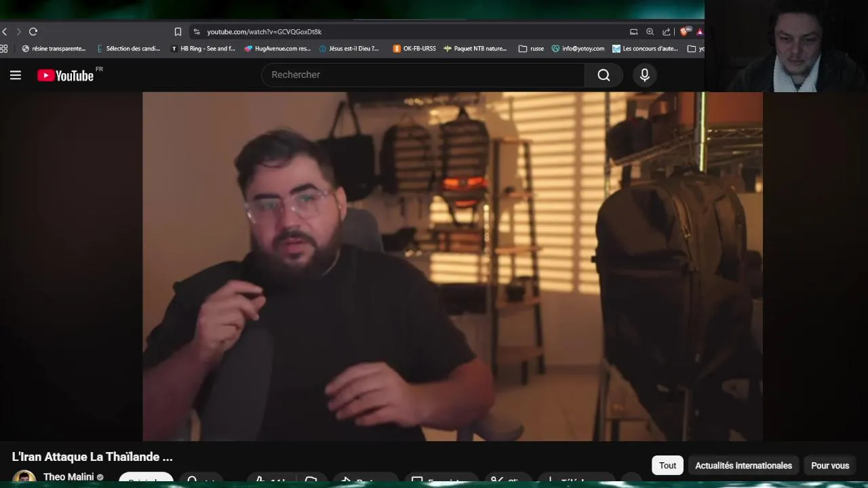Open the 'Sélection des candi...' bookmark

pos(129,49)
